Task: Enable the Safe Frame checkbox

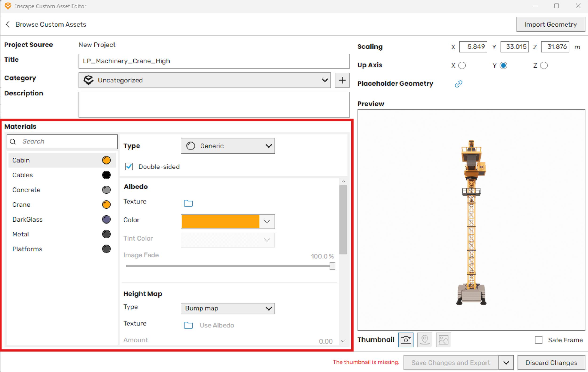Action: tap(538, 340)
